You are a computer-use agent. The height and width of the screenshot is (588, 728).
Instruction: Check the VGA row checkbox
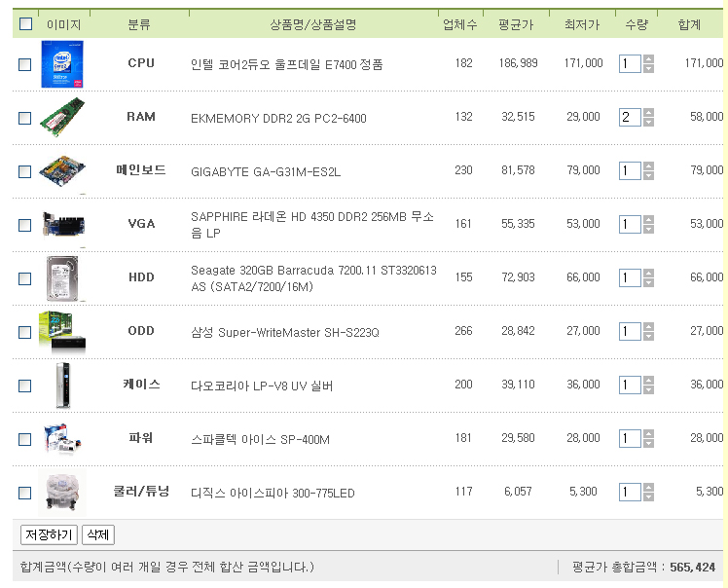click(24, 225)
